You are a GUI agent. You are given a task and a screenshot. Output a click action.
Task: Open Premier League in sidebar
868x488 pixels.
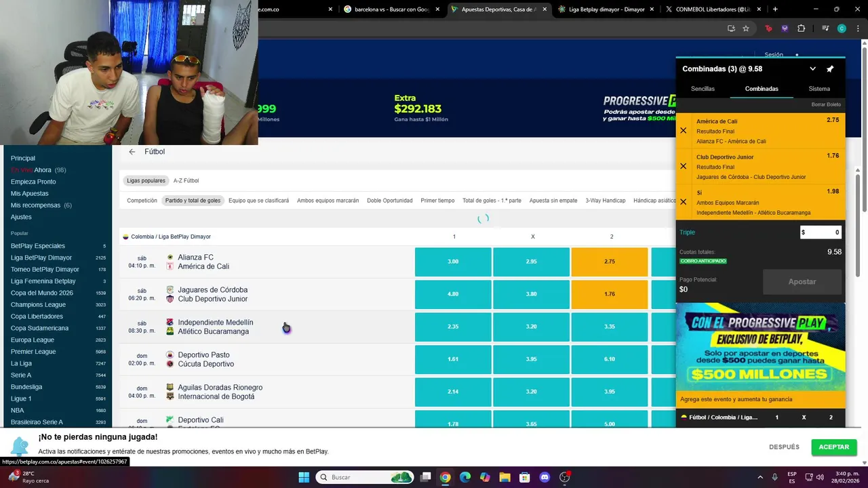(33, 352)
